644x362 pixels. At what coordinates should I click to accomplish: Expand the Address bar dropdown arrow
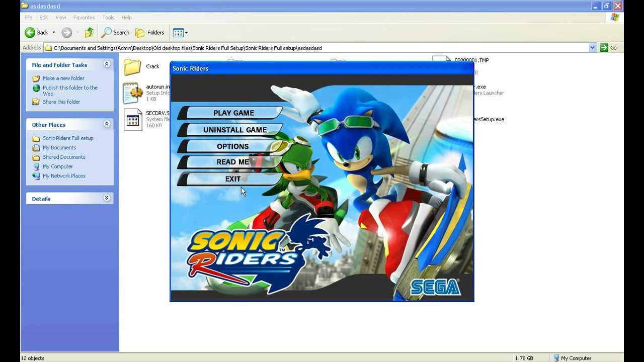coord(592,48)
